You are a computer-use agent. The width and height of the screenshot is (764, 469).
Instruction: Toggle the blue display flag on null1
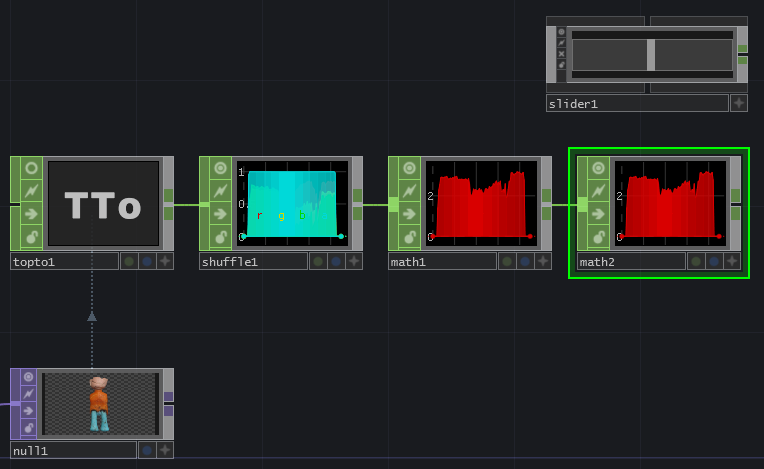click(147, 450)
